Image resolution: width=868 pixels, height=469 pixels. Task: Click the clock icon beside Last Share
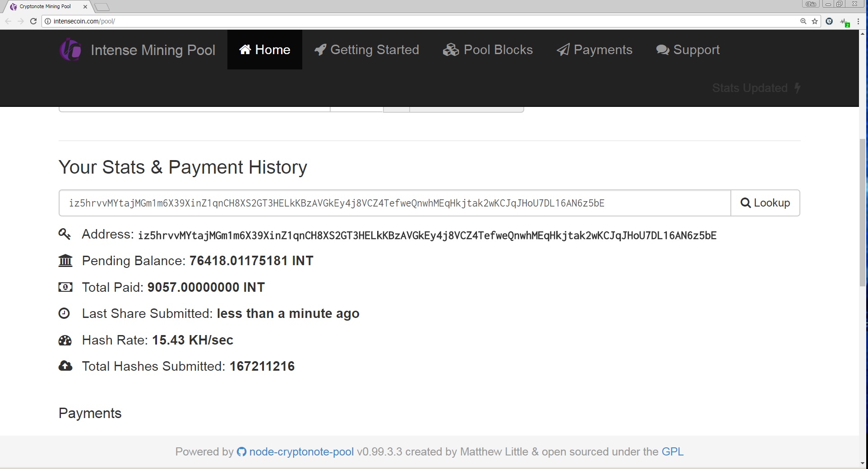(x=65, y=313)
